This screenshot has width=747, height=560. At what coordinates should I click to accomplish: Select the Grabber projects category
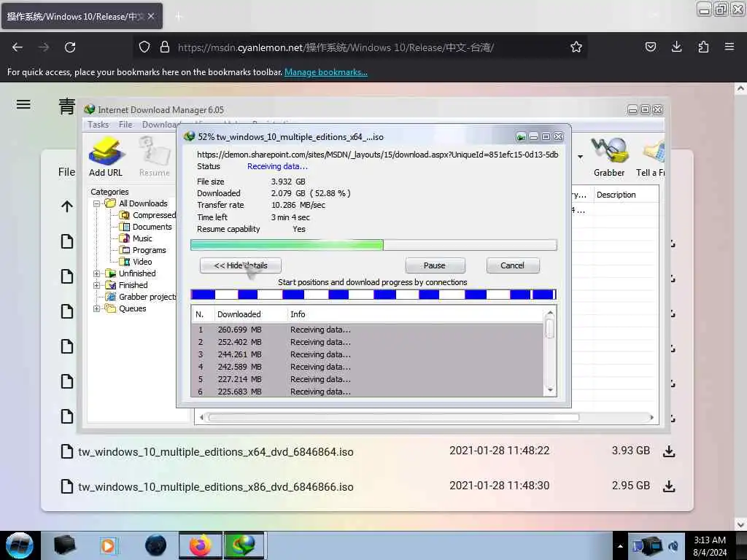pyautogui.click(x=147, y=297)
